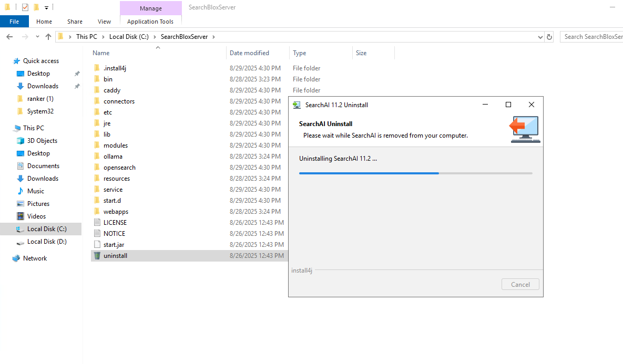Expand SearchBloxServer breadcrumb chevron
623x364 pixels.
[214, 37]
